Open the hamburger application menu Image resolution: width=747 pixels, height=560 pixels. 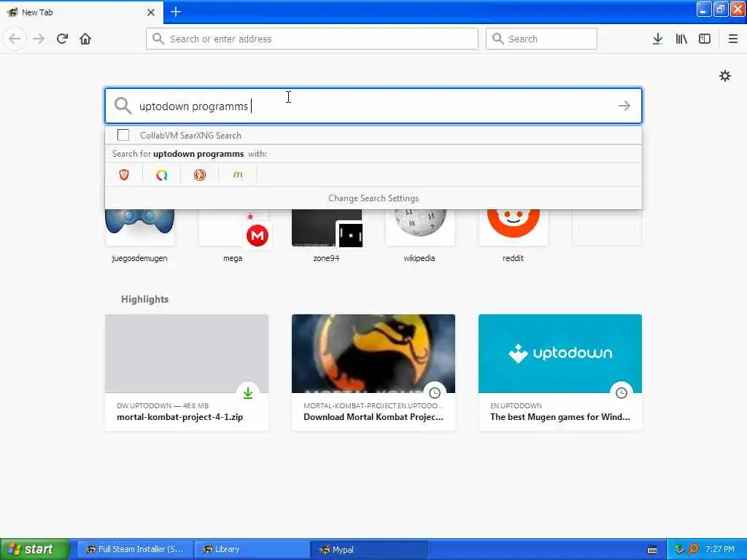pyautogui.click(x=732, y=39)
